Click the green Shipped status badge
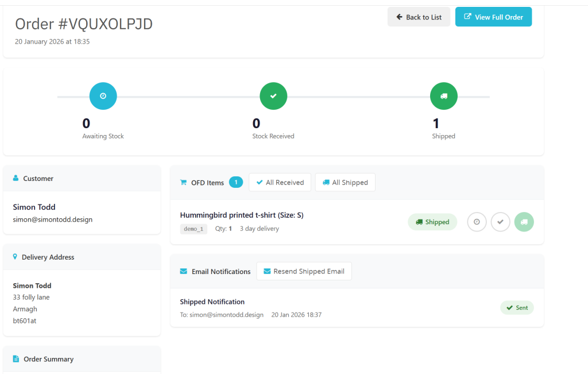 click(432, 222)
